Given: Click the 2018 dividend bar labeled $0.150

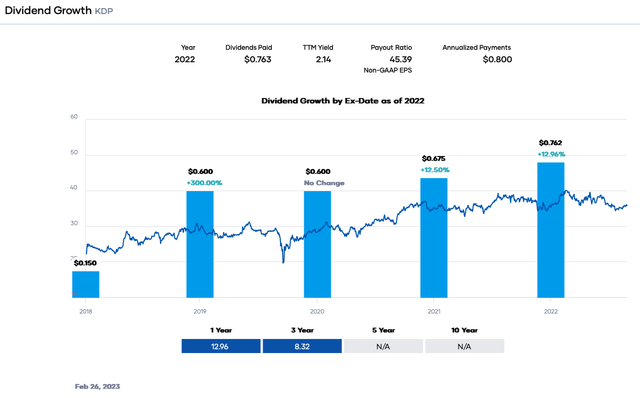Looking at the screenshot, I should 86,285.
